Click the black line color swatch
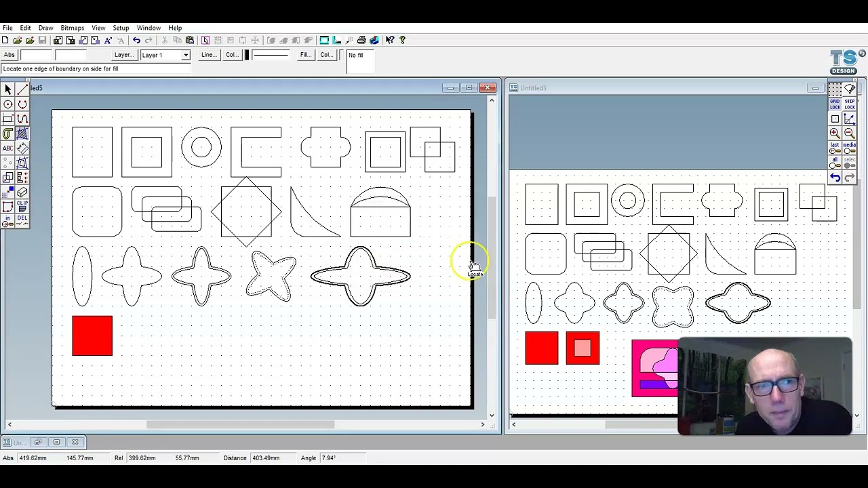The width and height of the screenshot is (868, 488). [247, 55]
